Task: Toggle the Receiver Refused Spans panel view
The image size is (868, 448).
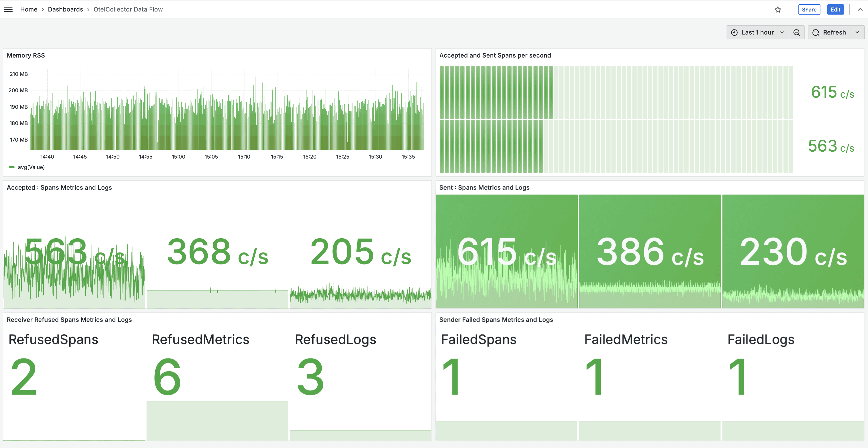Action: (x=69, y=319)
